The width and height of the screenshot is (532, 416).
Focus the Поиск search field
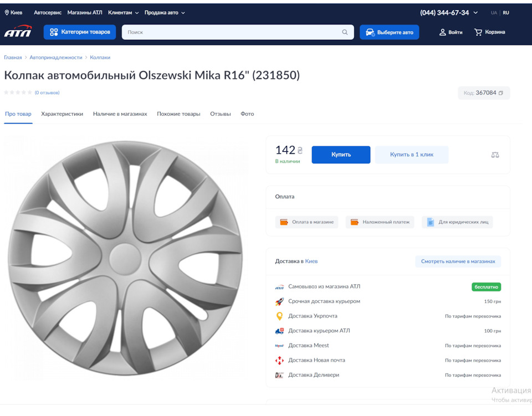pyautogui.click(x=238, y=32)
